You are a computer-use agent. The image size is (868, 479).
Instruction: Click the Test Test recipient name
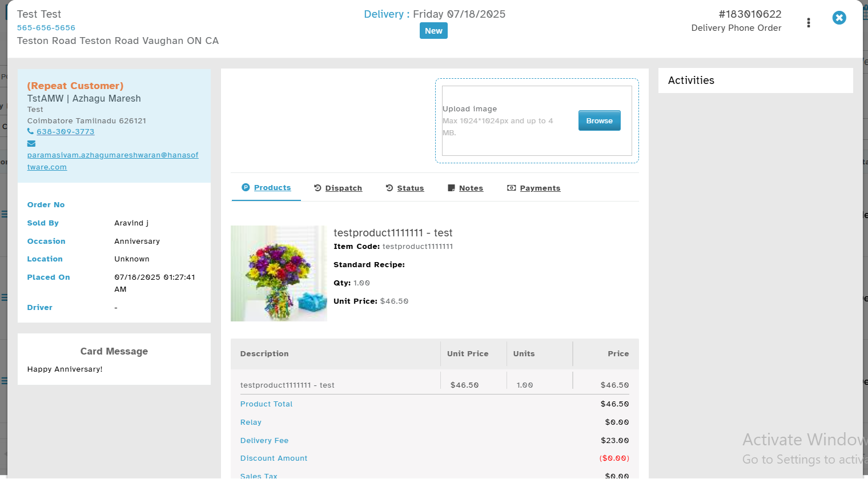[x=39, y=14]
